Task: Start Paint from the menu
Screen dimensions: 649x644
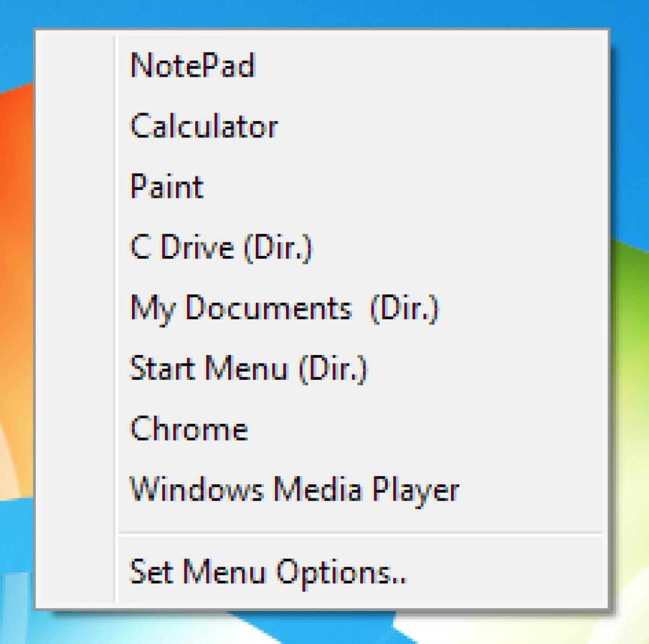Action: point(166,186)
